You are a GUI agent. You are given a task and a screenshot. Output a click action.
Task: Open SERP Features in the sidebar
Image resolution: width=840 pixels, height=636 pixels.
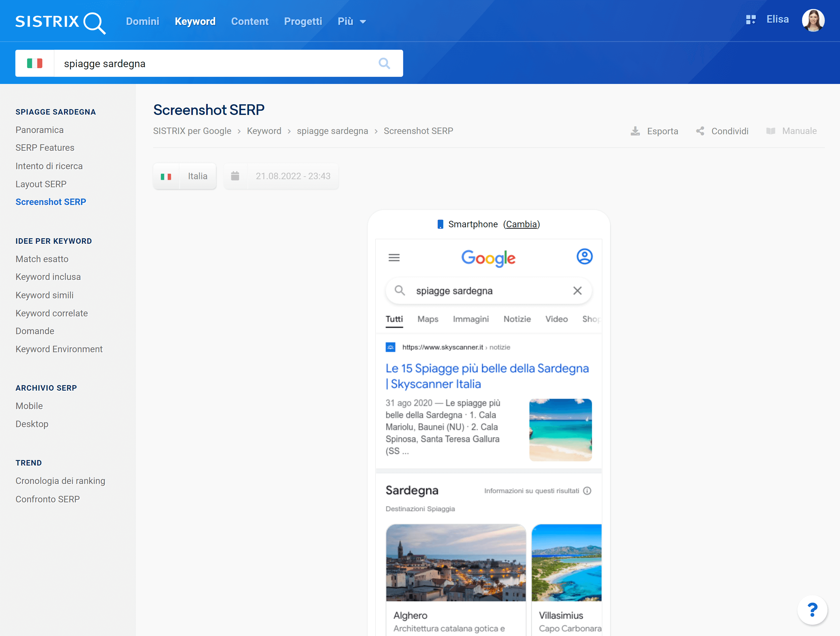pyautogui.click(x=45, y=148)
